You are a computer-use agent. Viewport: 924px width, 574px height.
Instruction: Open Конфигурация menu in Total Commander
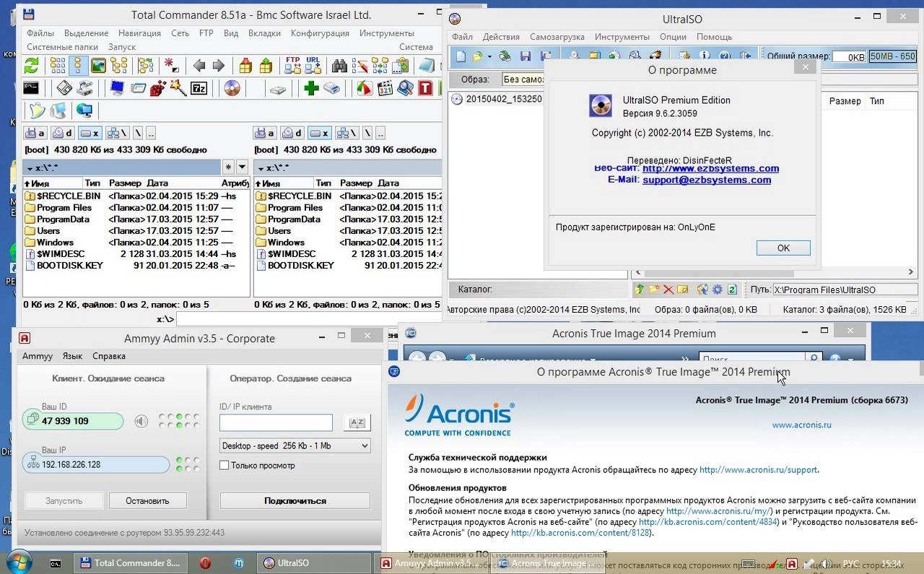[x=320, y=33]
